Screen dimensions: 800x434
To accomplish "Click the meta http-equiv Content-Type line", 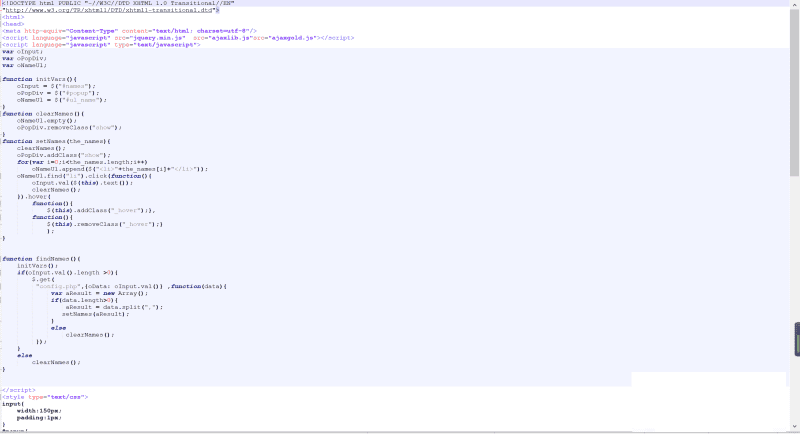I will tap(129, 31).
